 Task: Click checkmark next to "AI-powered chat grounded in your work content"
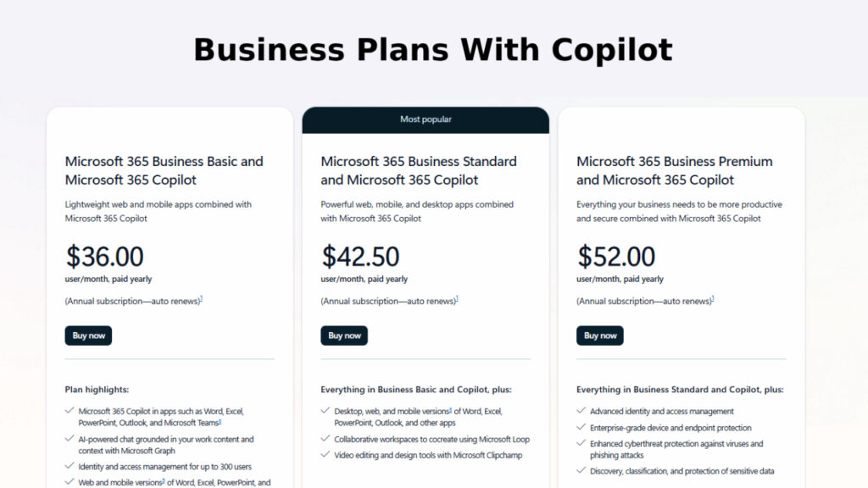(x=70, y=439)
